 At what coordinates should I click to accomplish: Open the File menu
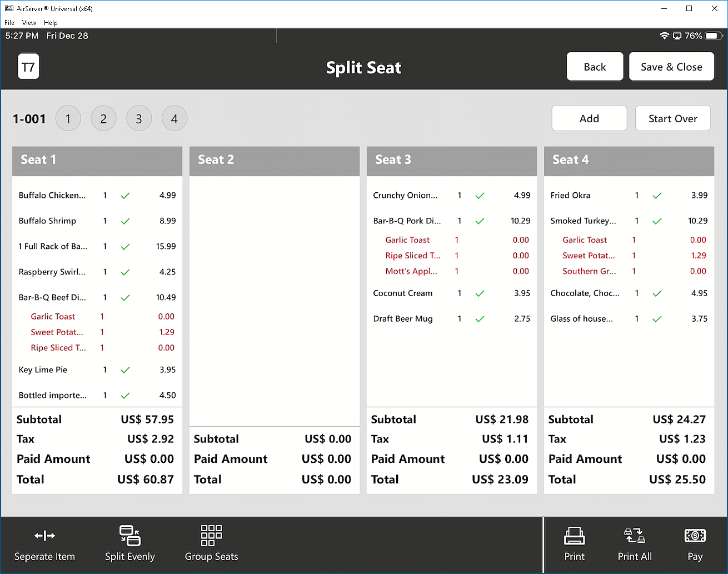coord(9,23)
